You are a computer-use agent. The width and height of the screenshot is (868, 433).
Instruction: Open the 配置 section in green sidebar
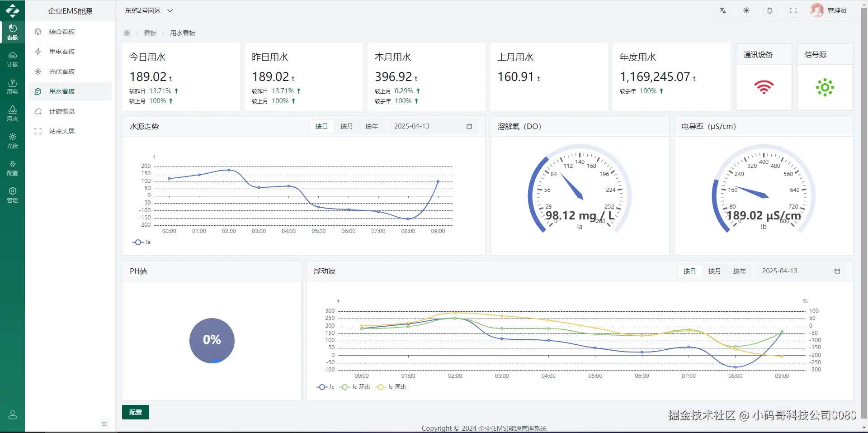(12, 168)
